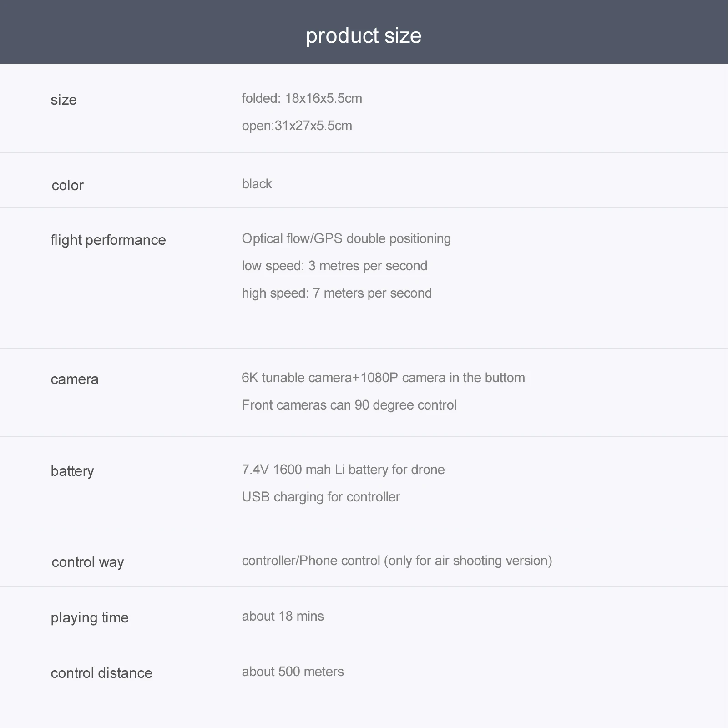Screen dimensions: 728x728
Task: Click the Optical flow/GPS double positioning text
Action: (346, 238)
